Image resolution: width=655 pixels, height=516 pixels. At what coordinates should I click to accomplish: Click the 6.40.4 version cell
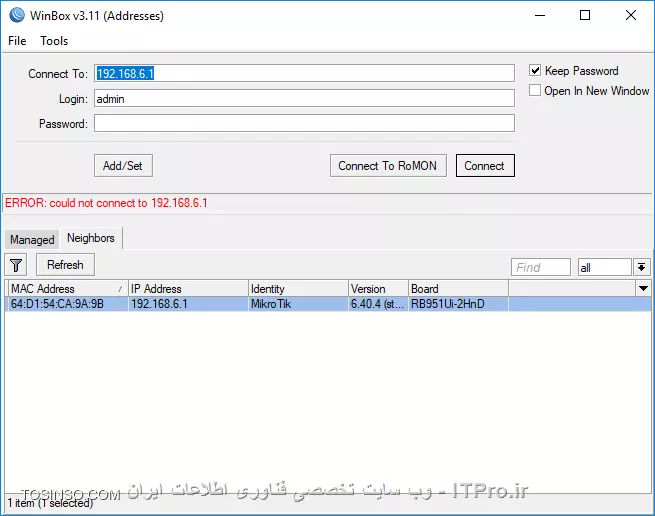[378, 304]
